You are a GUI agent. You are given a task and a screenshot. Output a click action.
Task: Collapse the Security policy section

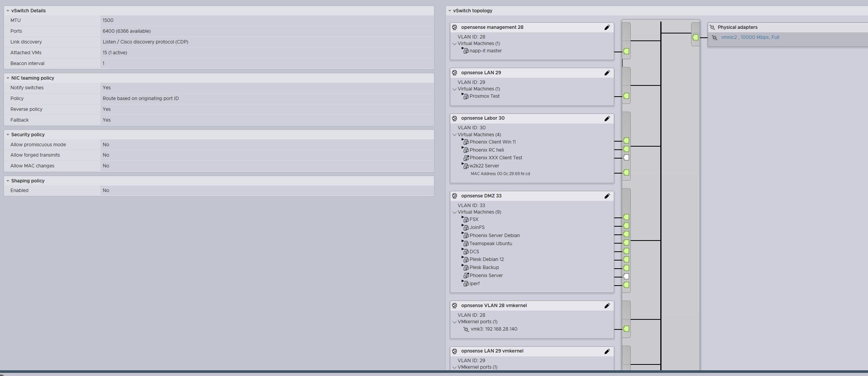click(8, 135)
